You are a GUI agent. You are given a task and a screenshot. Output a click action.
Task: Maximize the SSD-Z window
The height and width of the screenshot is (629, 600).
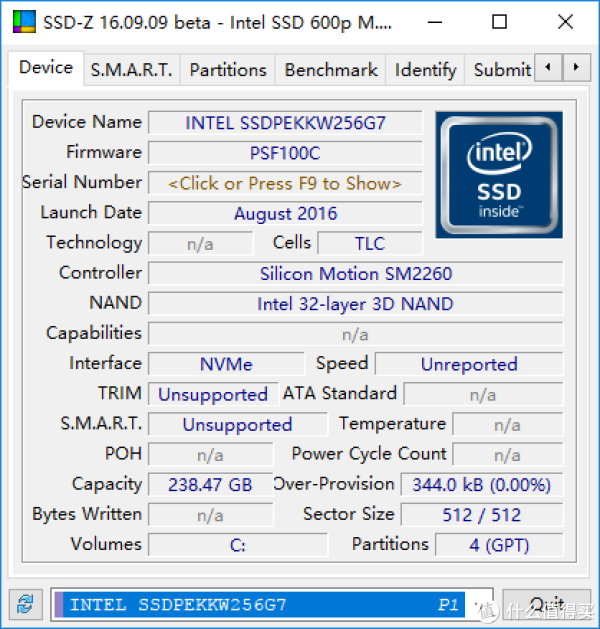[499, 22]
